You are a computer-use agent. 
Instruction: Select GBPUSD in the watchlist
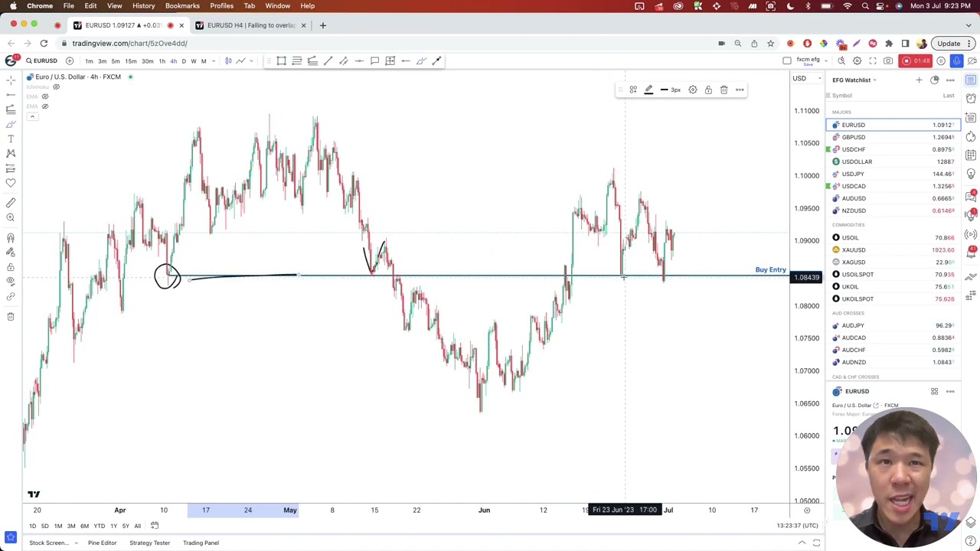[893, 137]
